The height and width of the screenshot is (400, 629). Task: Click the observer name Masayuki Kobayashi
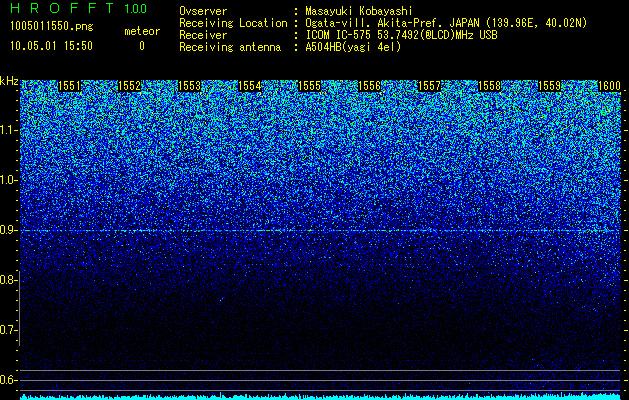coord(359,12)
